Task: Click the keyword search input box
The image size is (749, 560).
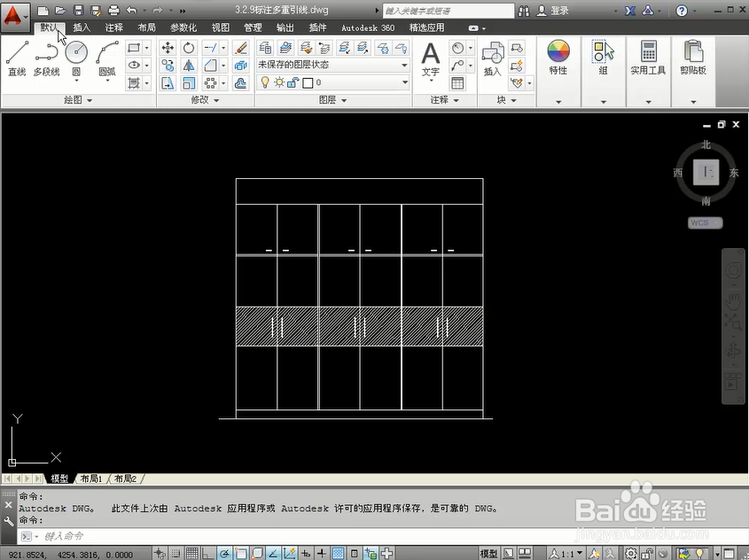Action: pyautogui.click(x=448, y=11)
